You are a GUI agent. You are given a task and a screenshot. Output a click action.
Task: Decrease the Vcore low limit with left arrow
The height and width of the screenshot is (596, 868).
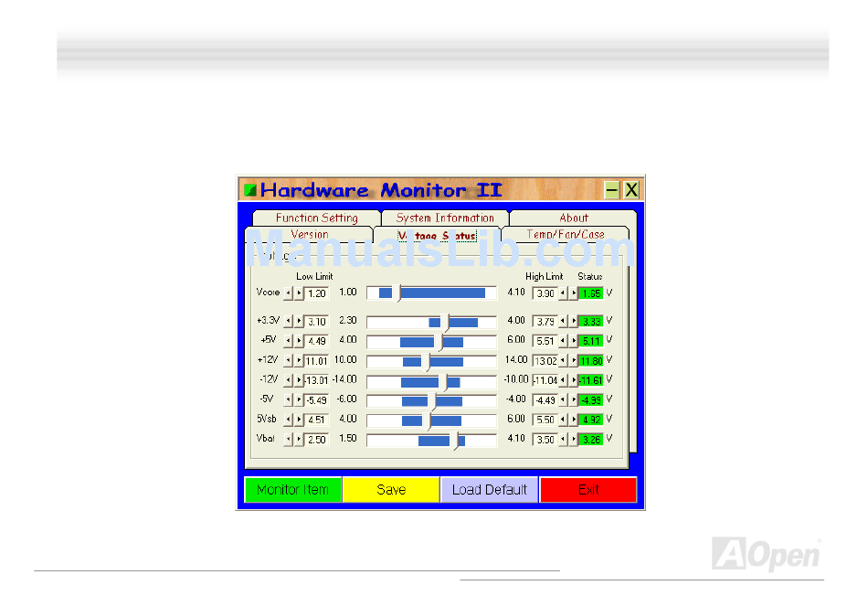289,293
